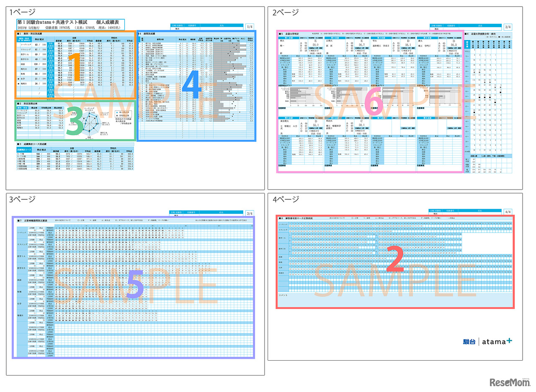Select the '2ページ' page label
Screen dimensions: 536x392
[x=285, y=13]
